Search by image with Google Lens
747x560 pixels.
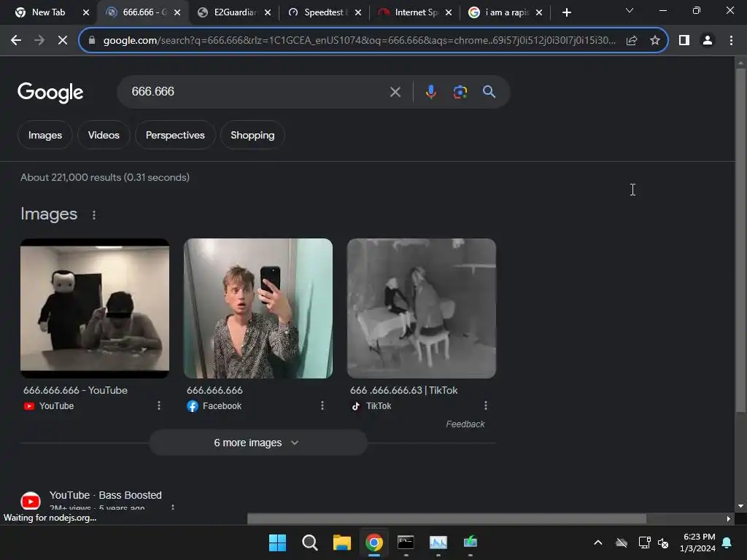coord(460,92)
